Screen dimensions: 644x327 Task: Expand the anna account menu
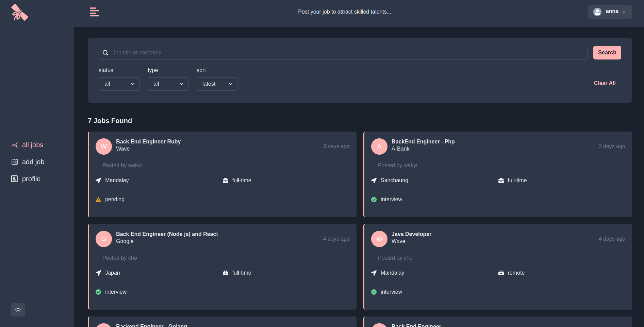click(610, 12)
